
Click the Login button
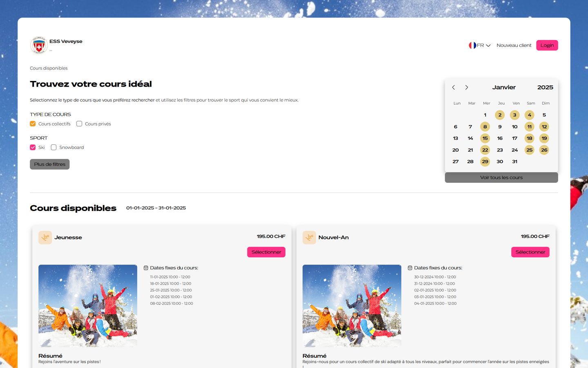click(x=547, y=45)
